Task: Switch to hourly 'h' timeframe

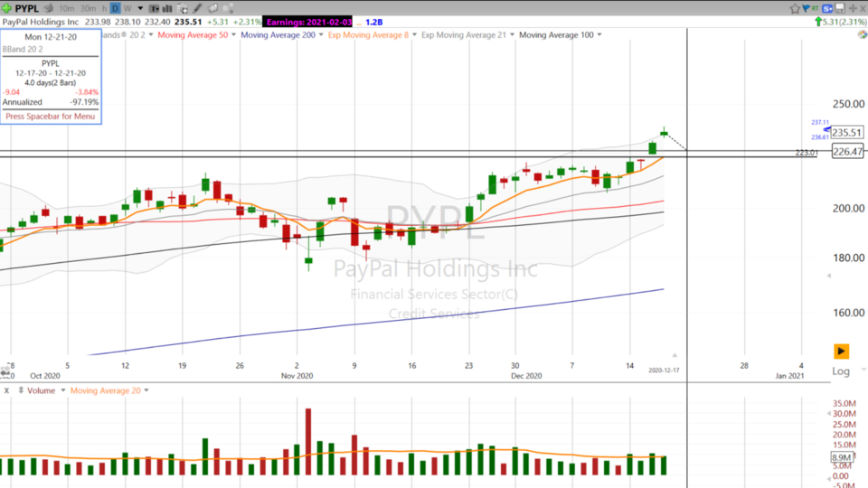Action: pyautogui.click(x=104, y=8)
